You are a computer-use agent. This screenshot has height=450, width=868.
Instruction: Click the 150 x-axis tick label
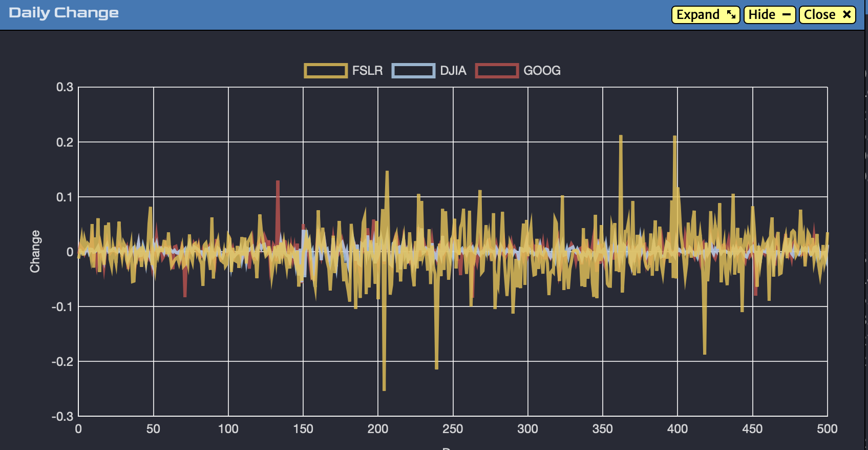[303, 429]
